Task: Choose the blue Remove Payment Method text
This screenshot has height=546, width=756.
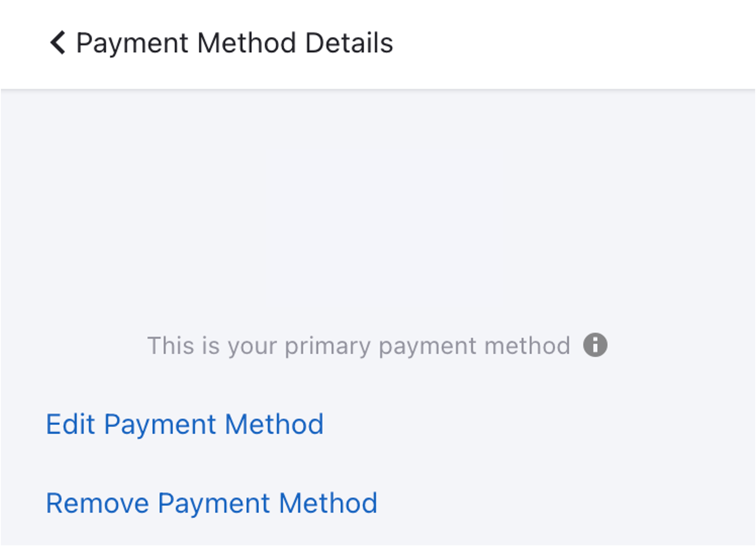Action: [x=212, y=503]
